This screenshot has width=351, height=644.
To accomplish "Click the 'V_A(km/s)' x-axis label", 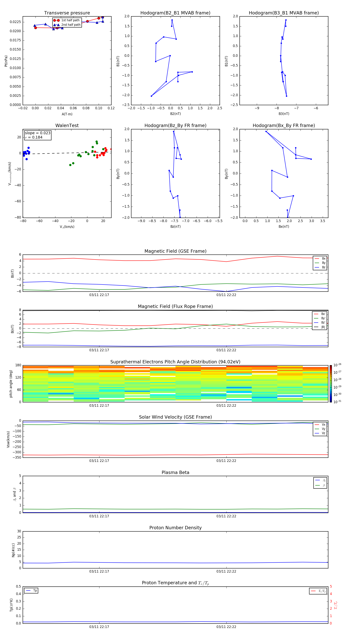I will pyautogui.click(x=67, y=227).
